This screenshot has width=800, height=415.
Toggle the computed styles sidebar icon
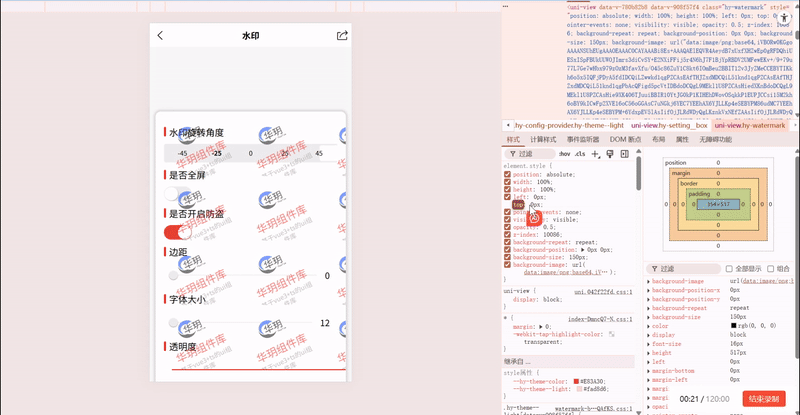pos(624,154)
